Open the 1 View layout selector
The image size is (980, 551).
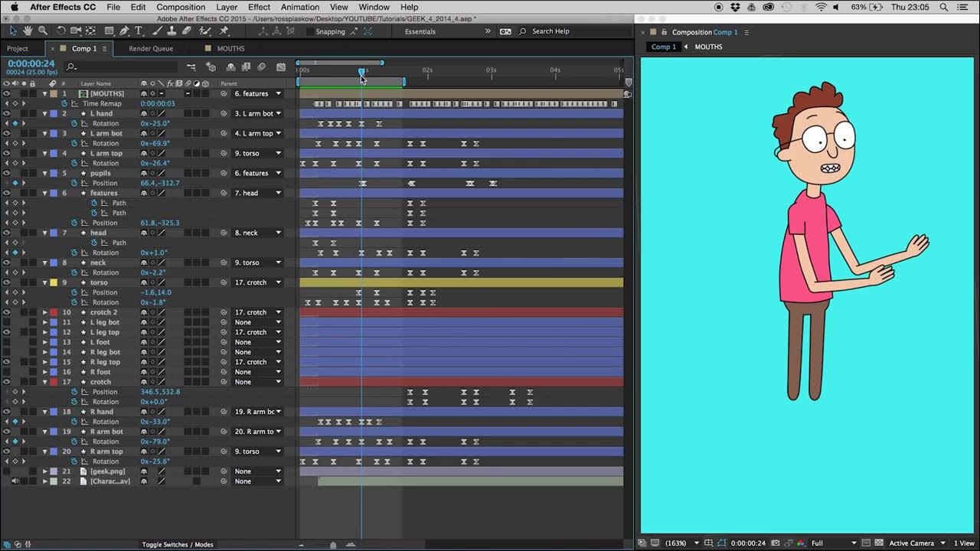(964, 543)
